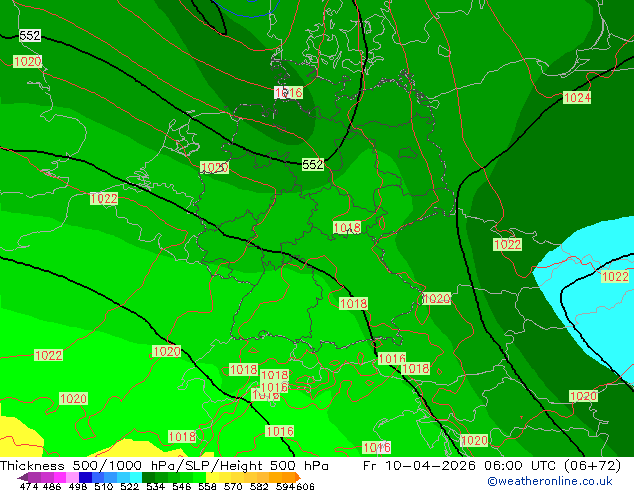
Task: Click the legend value 498
Action: (x=78, y=486)
